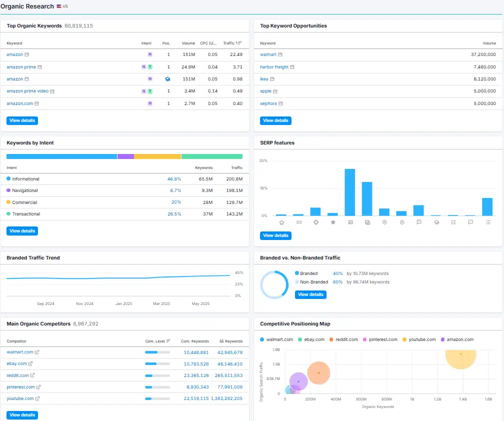Open SERP snapshot icon beside amazon prime keyword
This screenshot has width=504, height=421.
39,67
